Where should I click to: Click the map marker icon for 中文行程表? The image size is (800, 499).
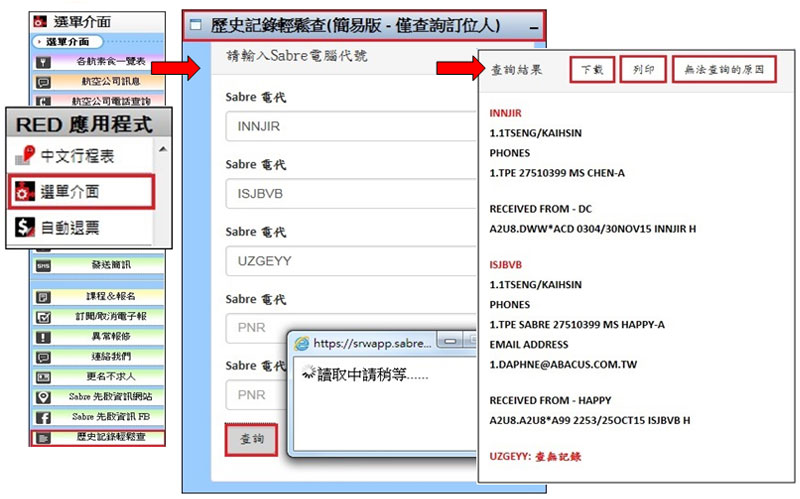24,155
